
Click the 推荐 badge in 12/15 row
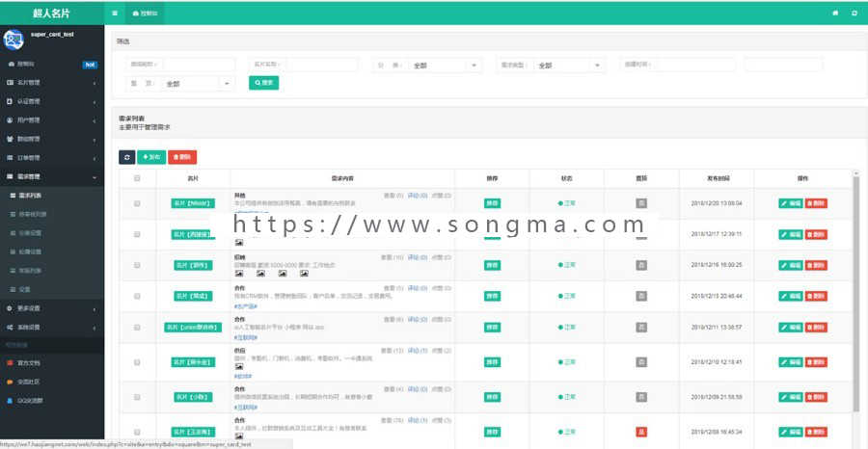pyautogui.click(x=492, y=296)
